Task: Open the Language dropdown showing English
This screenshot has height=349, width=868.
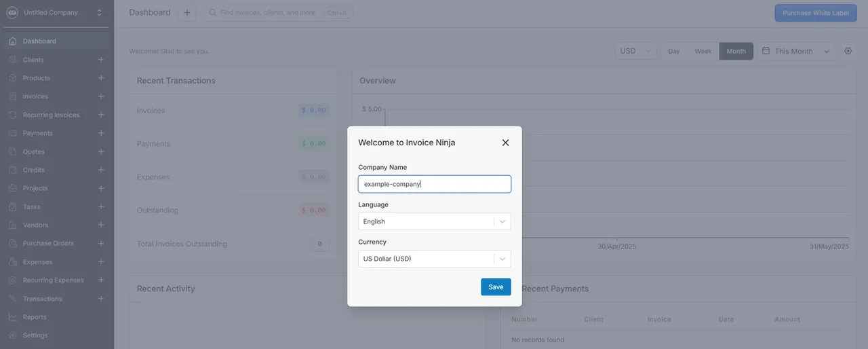Action: click(435, 221)
